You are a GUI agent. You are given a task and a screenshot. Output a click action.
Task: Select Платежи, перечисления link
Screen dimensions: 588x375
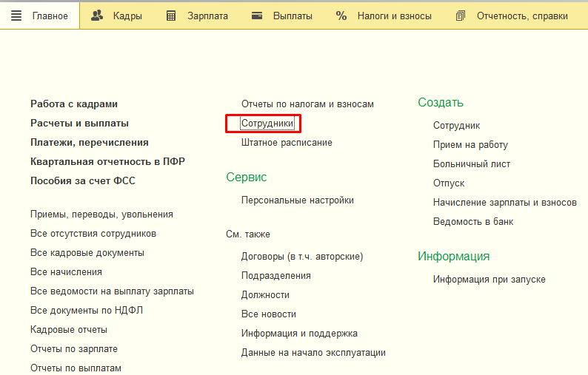90,143
